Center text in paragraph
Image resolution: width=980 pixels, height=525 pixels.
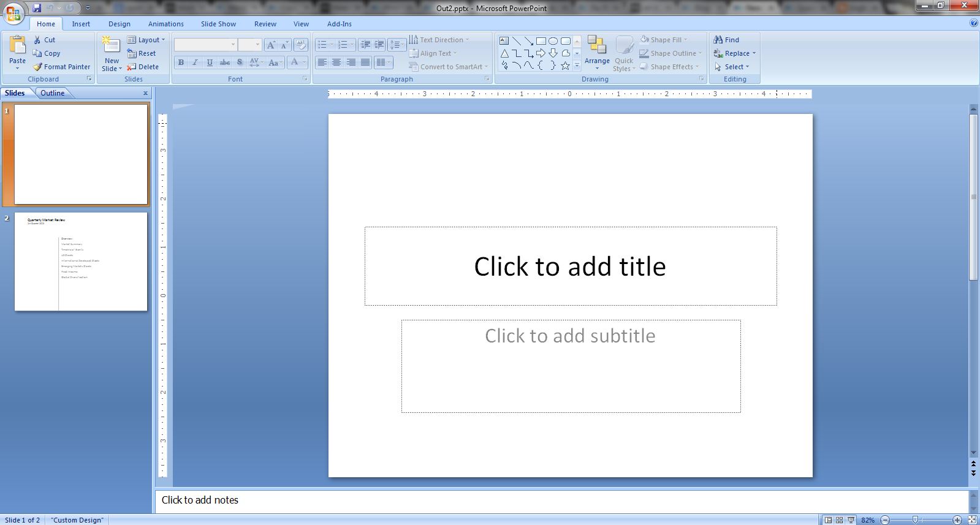(336, 62)
